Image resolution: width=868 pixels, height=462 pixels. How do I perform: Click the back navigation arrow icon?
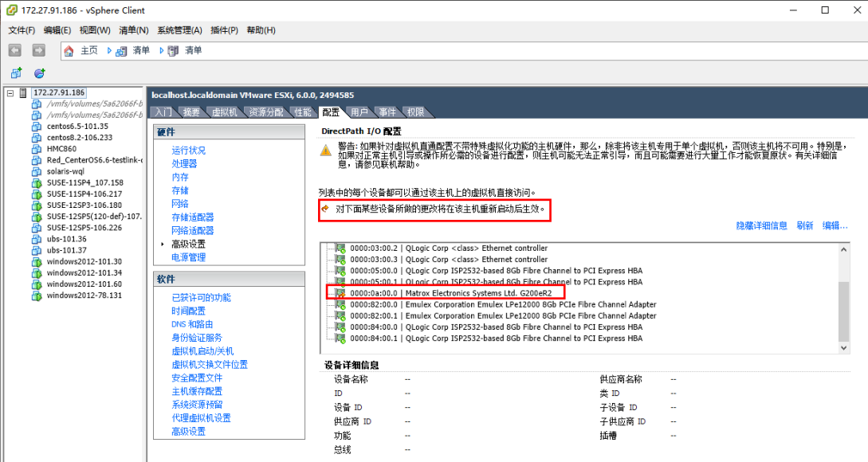15,50
